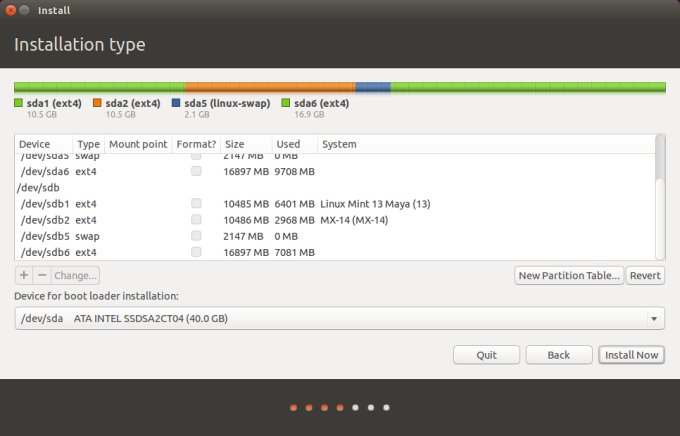Close the Install window
Screen dimensions: 680x436
click(11, 11)
